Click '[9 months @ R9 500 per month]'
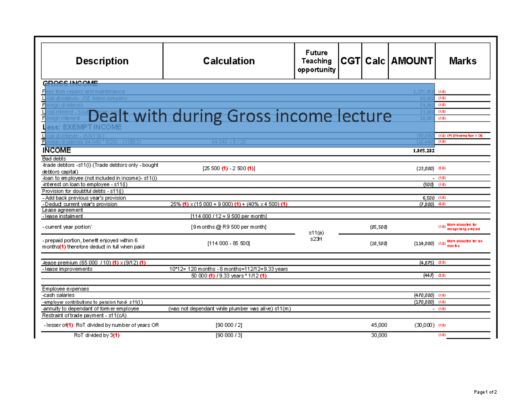Image resolution: width=532 pixels, height=411 pixels. point(229,227)
